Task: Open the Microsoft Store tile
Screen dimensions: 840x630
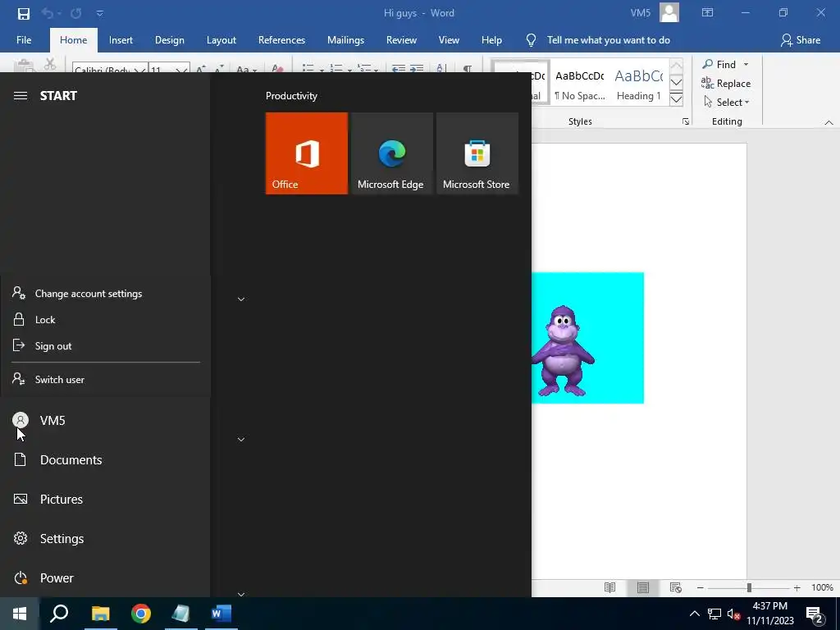Action: click(x=477, y=153)
